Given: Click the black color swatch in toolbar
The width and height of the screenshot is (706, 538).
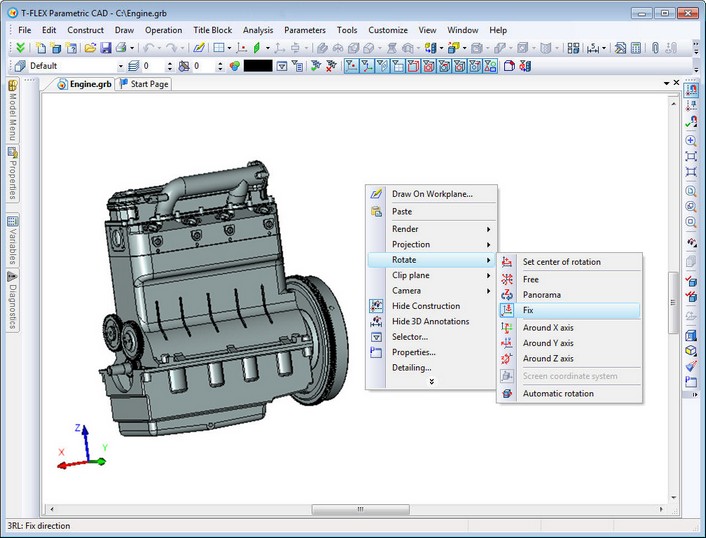Looking at the screenshot, I should coord(257,66).
